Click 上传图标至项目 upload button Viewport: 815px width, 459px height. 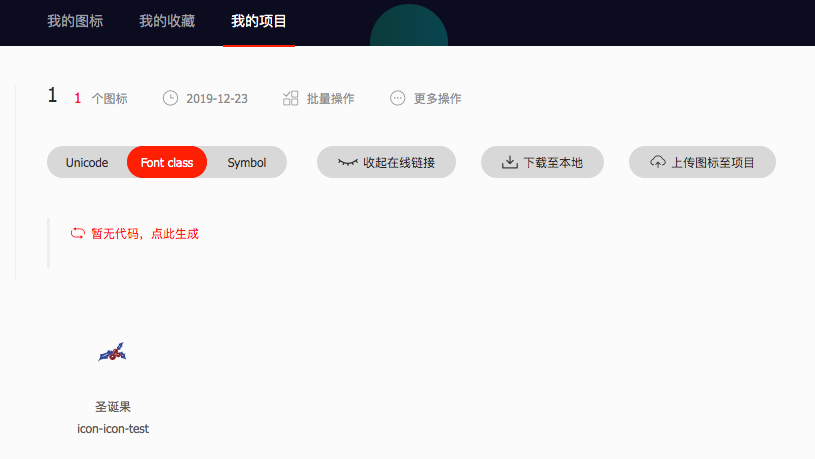point(702,162)
